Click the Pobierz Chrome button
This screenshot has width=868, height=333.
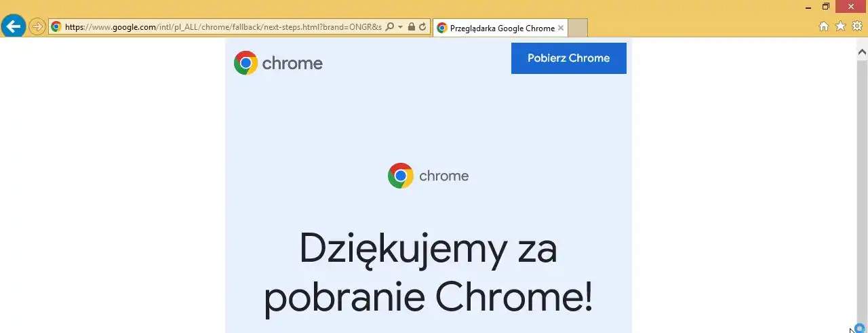point(569,58)
